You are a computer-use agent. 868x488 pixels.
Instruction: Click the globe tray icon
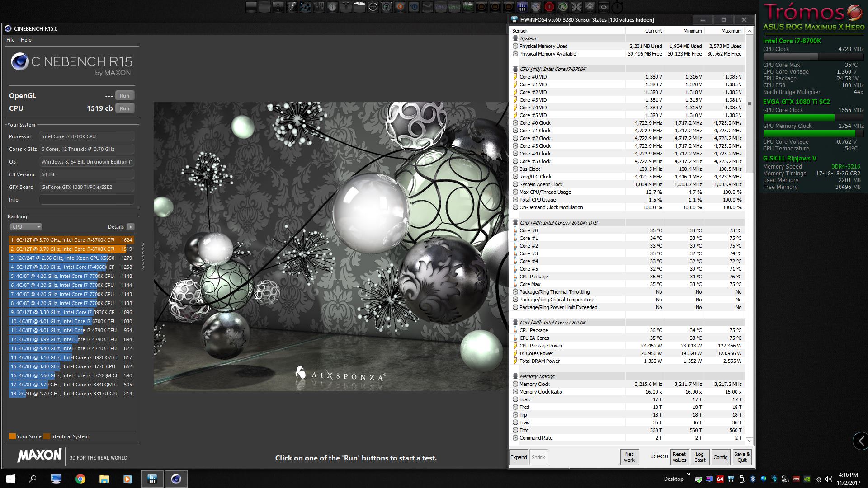763,479
